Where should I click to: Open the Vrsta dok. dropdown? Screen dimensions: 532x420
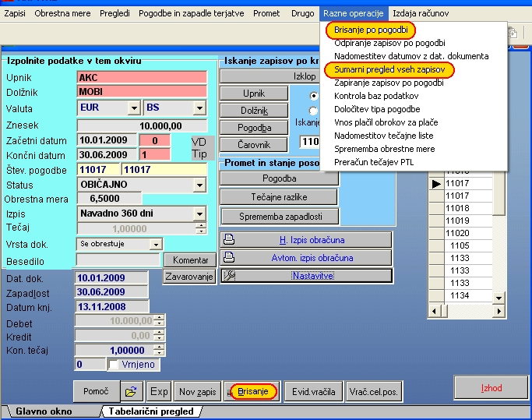157,244
